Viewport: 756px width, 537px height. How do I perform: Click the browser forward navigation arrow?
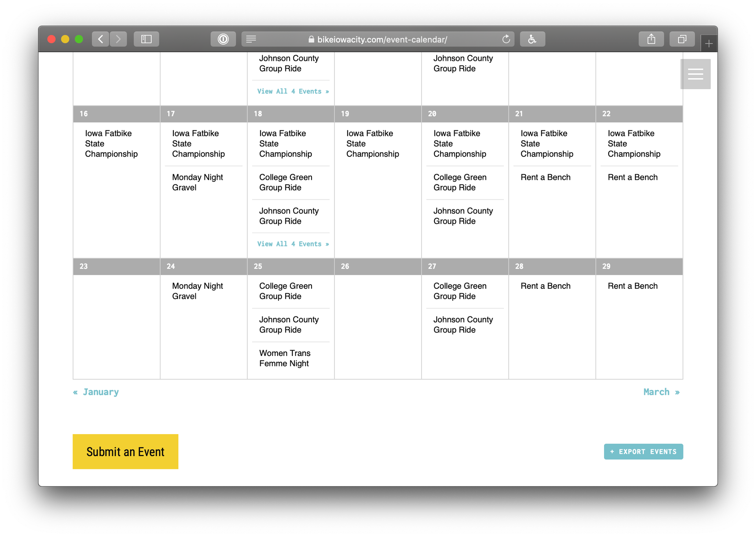(x=118, y=39)
